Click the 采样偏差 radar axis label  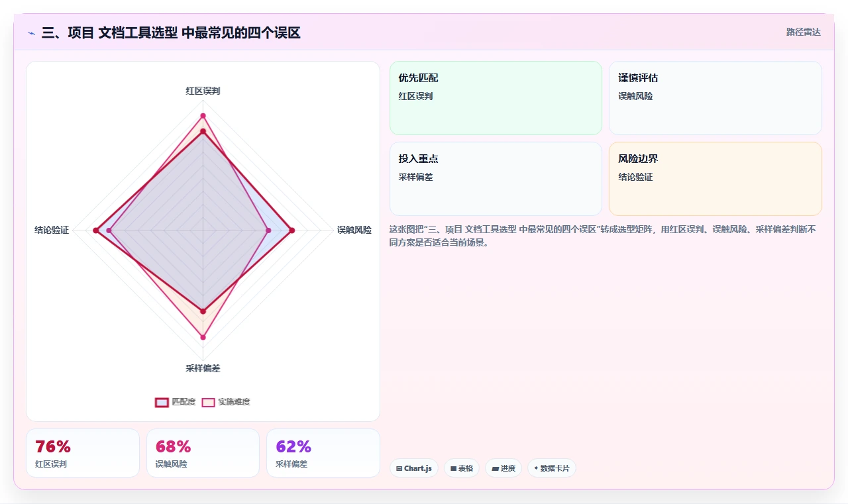[x=203, y=368]
